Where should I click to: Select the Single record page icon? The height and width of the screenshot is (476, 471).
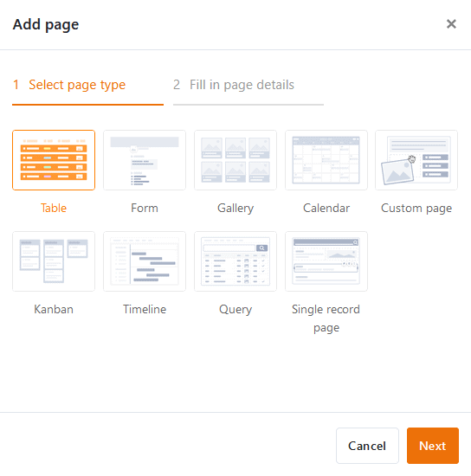326,261
